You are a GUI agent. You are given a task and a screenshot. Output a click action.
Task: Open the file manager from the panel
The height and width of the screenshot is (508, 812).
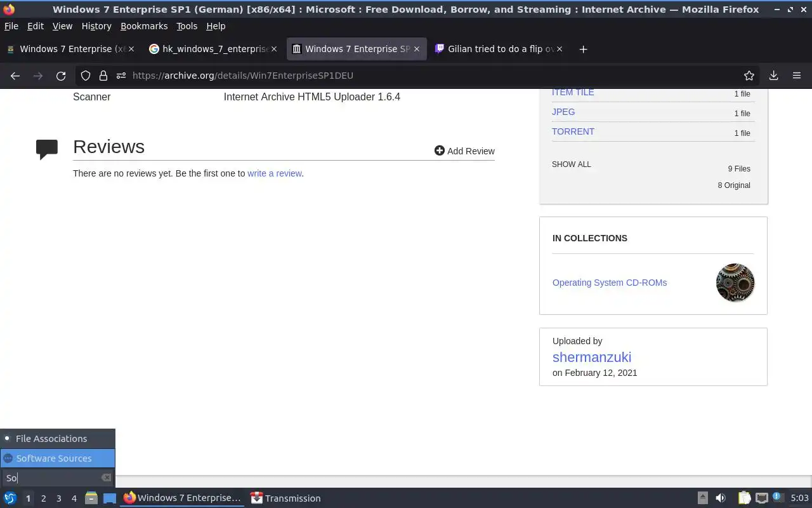coord(91,498)
